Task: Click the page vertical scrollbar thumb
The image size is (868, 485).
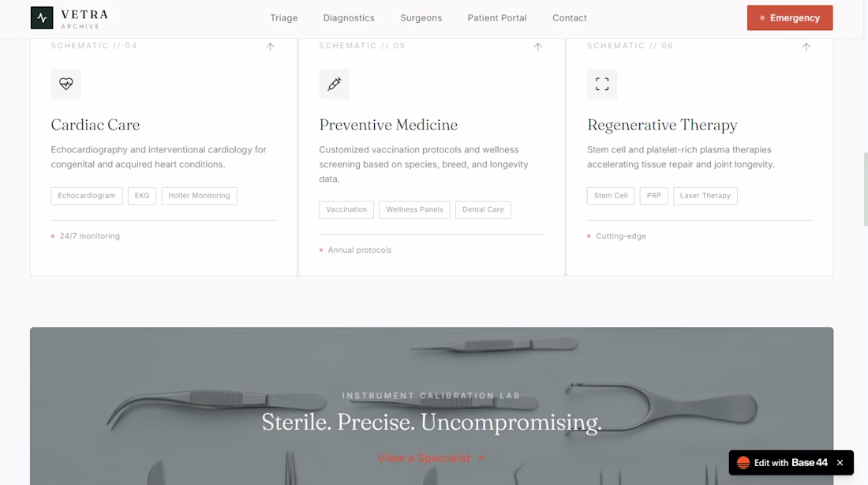Action: point(865,189)
